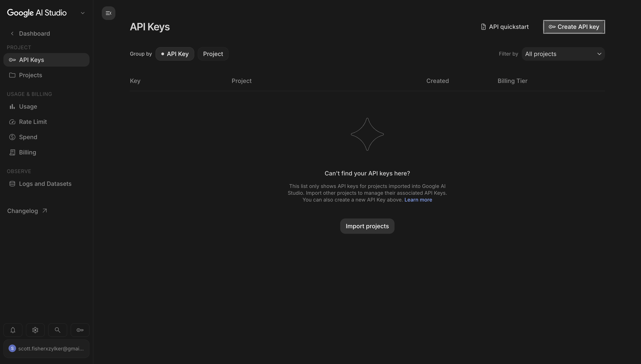Image resolution: width=641 pixels, height=364 pixels.
Task: Open the All projects filter dropdown
Action: [563, 54]
